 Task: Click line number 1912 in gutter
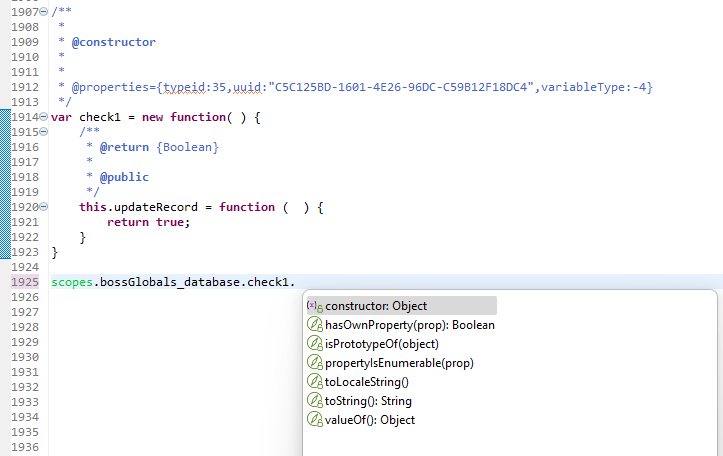25,87
